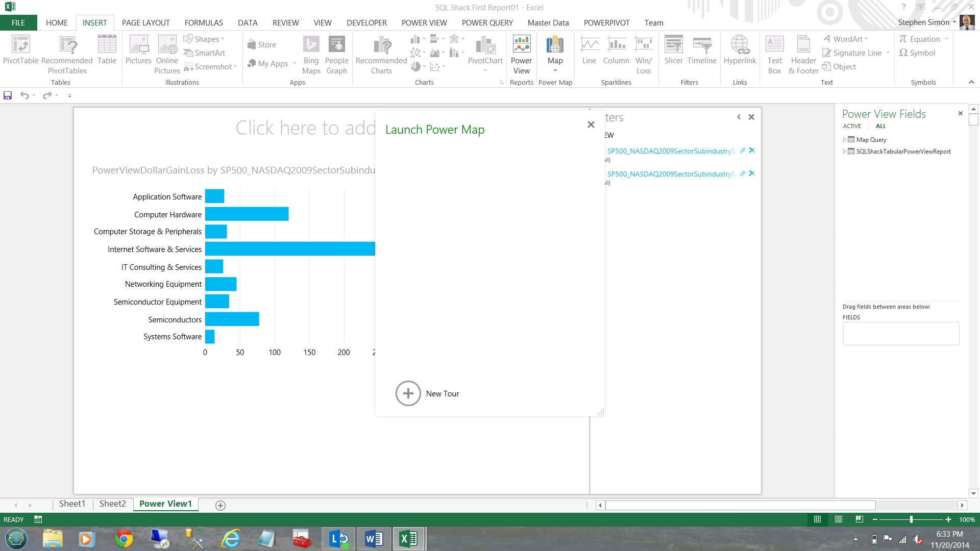Viewport: 980px width, 551px height.
Task: Open the POWER QUERY ribbon tab
Action: (487, 23)
